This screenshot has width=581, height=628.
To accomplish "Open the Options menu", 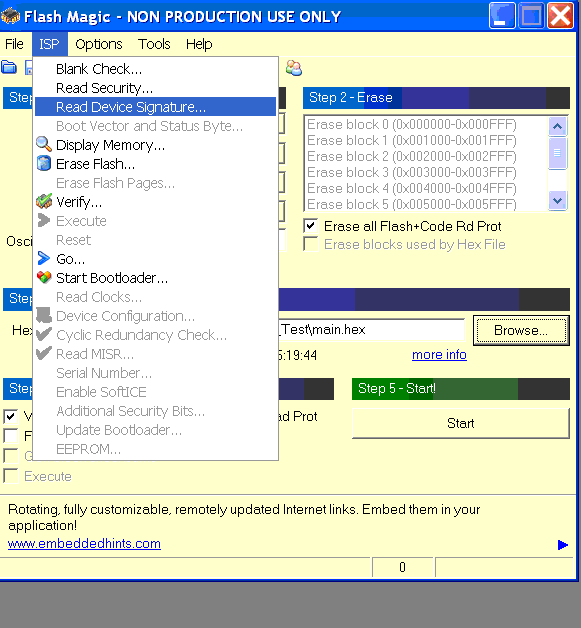I will click(99, 44).
